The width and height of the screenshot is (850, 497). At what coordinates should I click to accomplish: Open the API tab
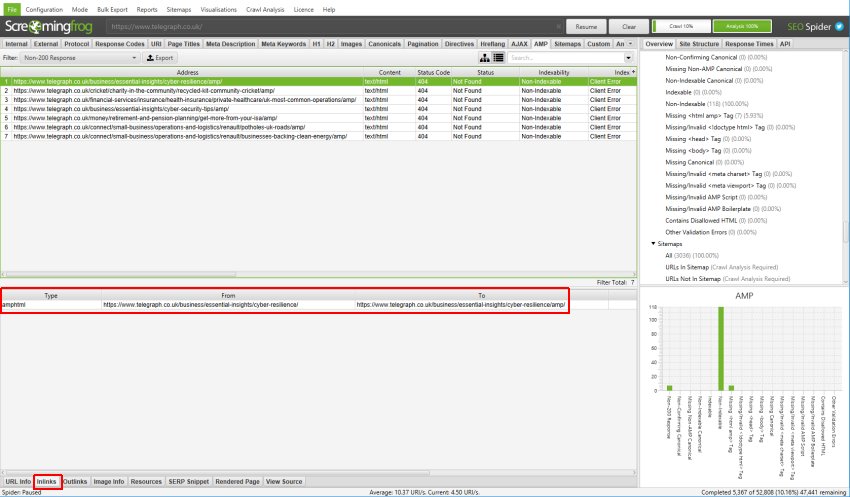coord(784,44)
